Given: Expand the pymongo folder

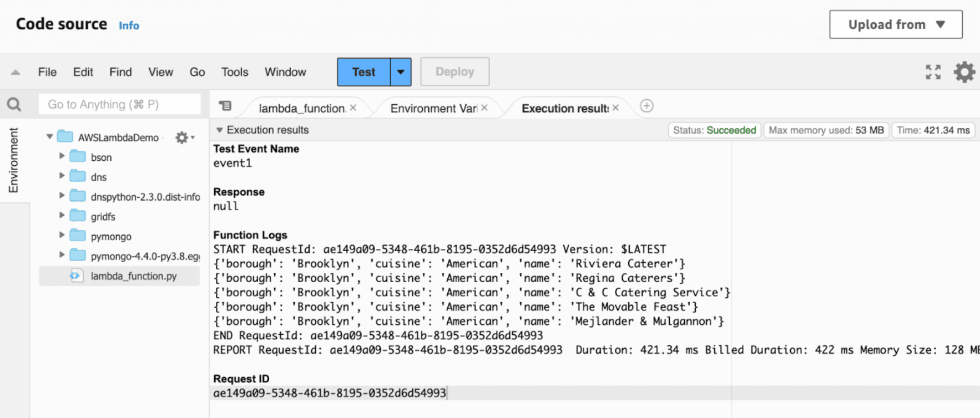Looking at the screenshot, I should (x=62, y=235).
